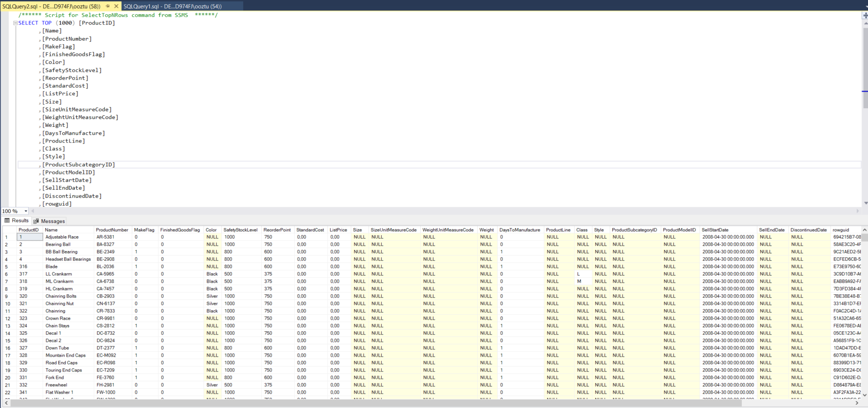Pin the SQLQuery2.sql tab
The image size is (868, 408).
[108, 6]
